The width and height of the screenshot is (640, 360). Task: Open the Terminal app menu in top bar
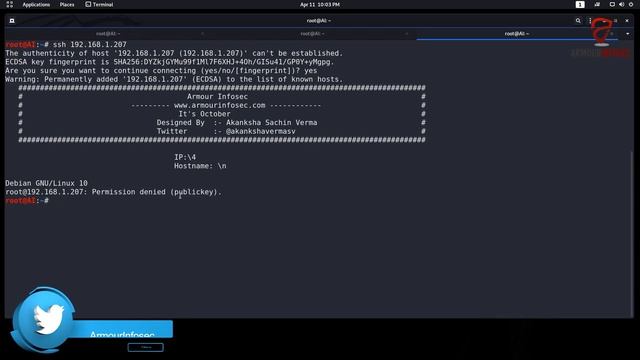(99, 4)
